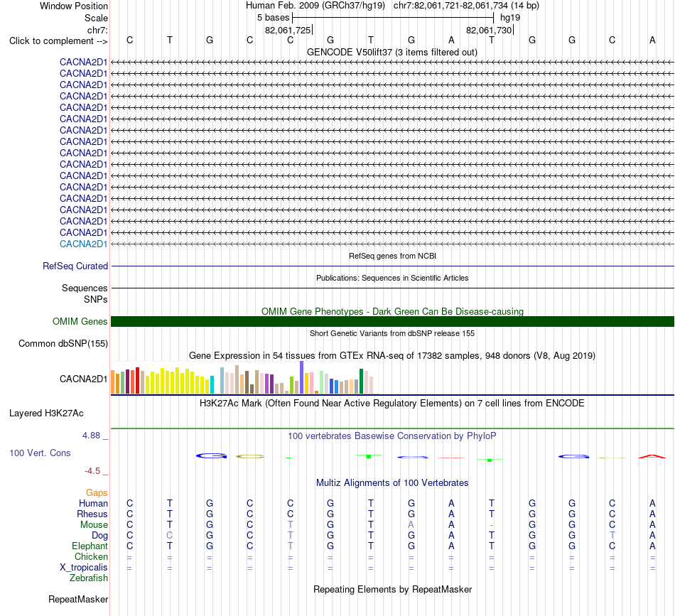This screenshot has width=675, height=616.
Task: Open 'Multiz Alignments of 100 Vertebrates' title
Action: point(392,483)
